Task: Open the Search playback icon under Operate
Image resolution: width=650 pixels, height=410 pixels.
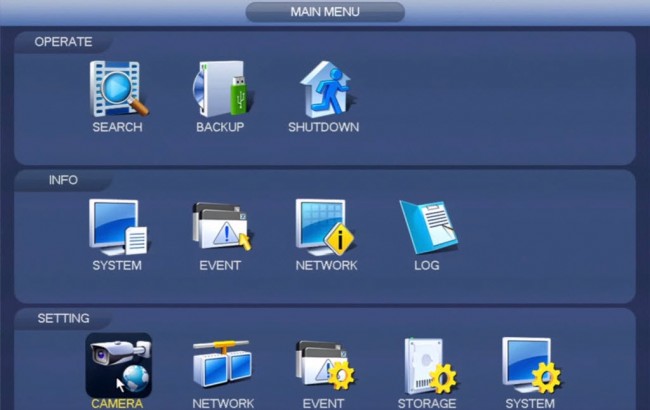Action: (x=119, y=89)
